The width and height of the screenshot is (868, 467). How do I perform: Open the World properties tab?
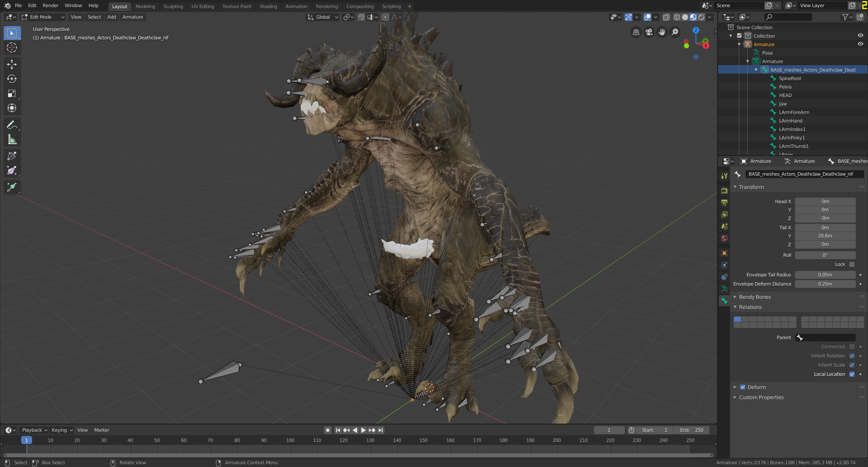click(x=724, y=238)
